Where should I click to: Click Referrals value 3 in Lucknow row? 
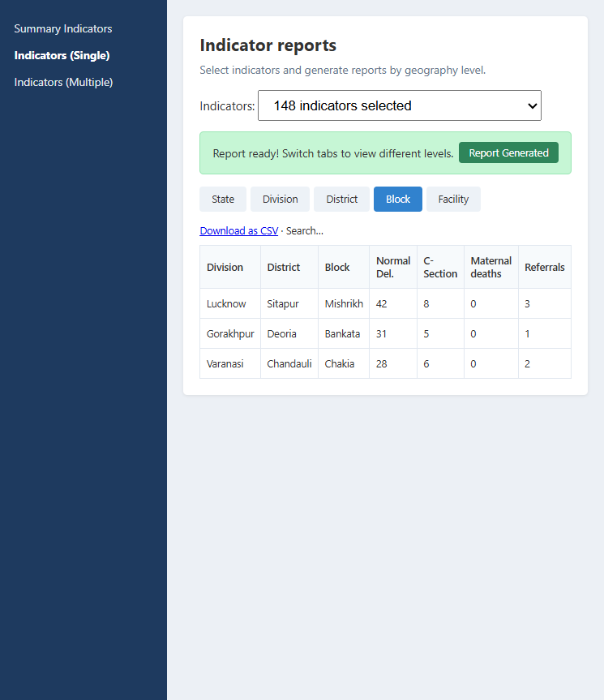tap(545, 303)
